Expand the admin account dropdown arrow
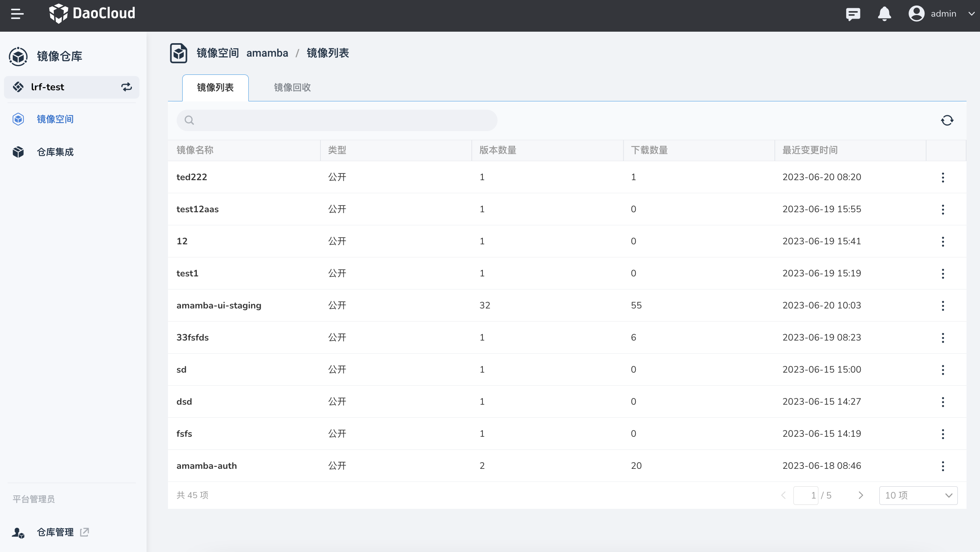Image resolution: width=980 pixels, height=552 pixels. pos(971,13)
